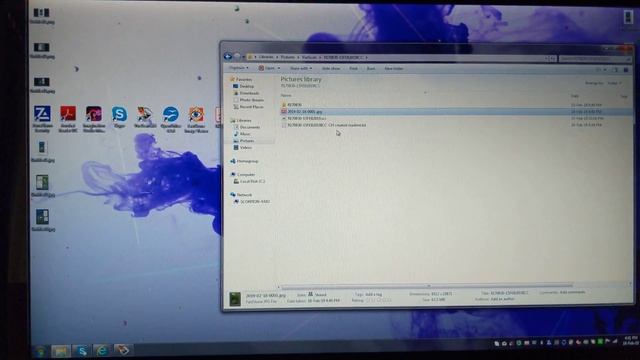
Task: Click Burn in the Explorer toolbar
Action: coord(371,69)
